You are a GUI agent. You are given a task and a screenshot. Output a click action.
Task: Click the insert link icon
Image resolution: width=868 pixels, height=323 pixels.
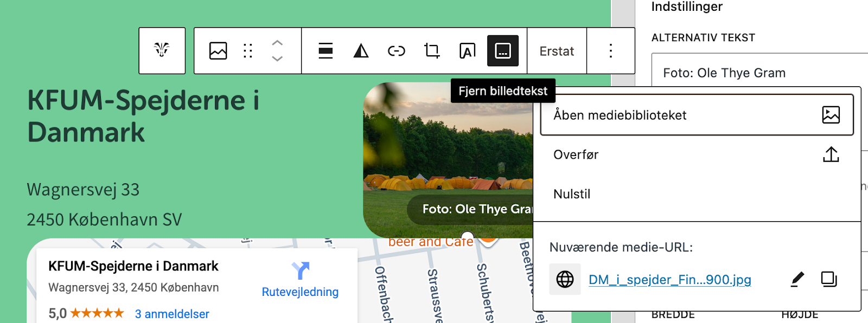[396, 51]
